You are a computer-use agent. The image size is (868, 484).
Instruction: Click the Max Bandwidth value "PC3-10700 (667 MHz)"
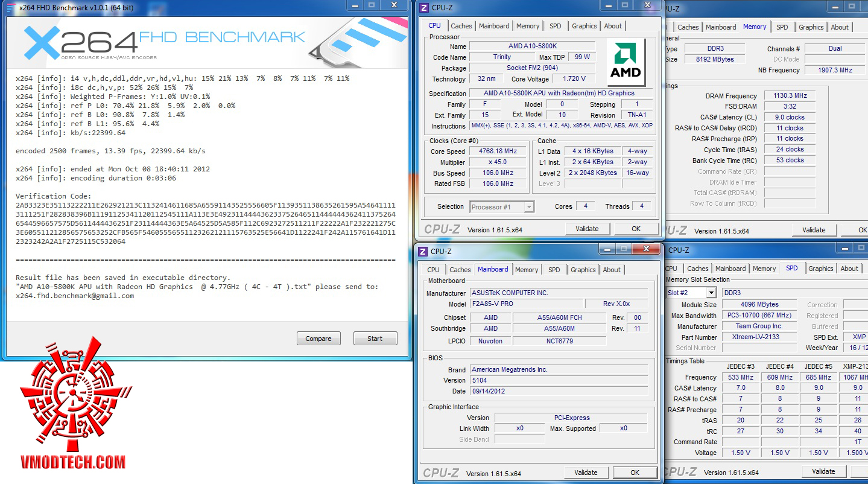coord(758,316)
